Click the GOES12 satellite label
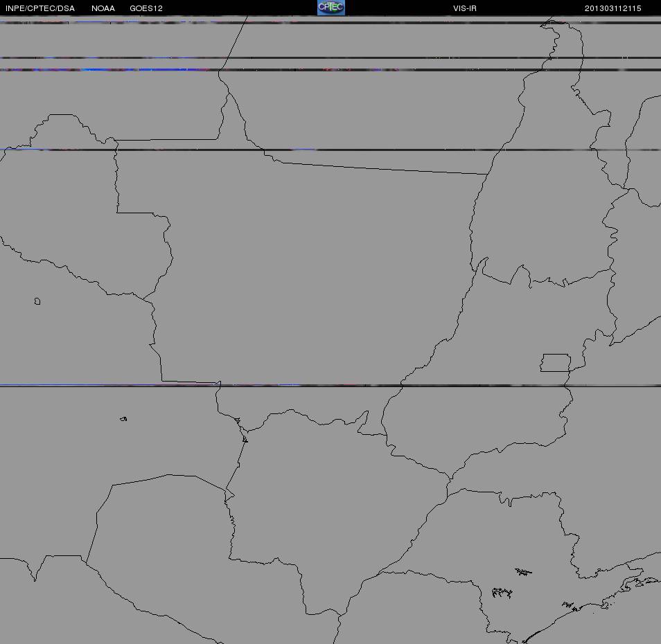The image size is (661, 644). tap(146, 8)
